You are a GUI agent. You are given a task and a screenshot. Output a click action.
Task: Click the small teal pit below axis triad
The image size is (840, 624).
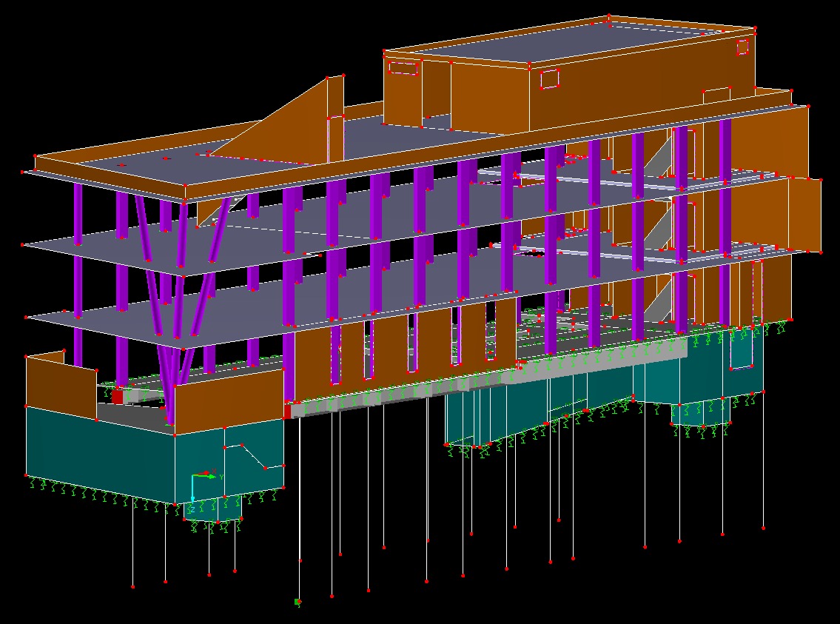(x=215, y=509)
